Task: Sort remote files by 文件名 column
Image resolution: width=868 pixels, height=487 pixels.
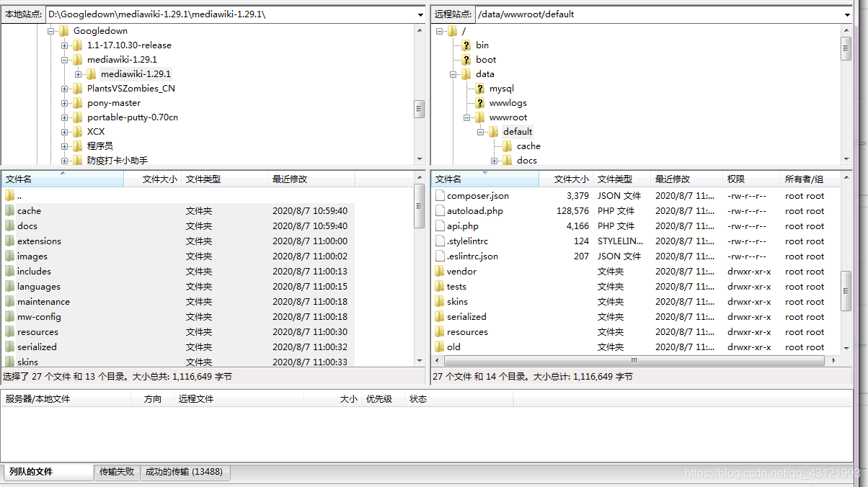Action: 484,179
